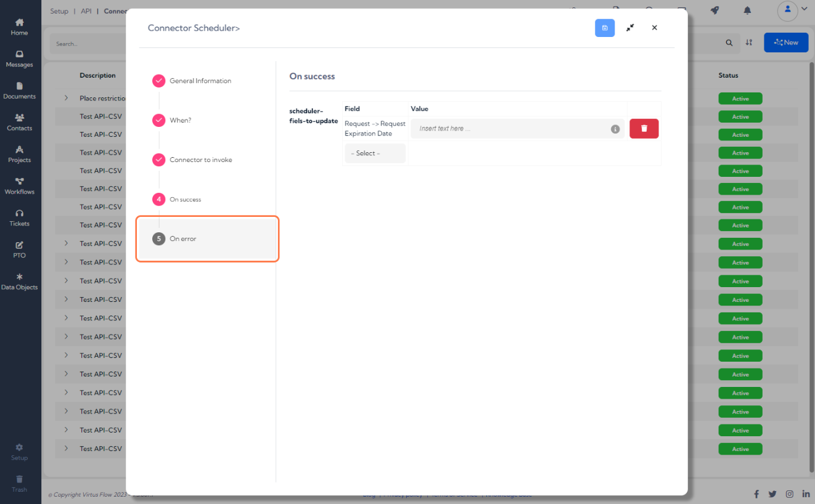Go to the General Information step

[x=192, y=81]
